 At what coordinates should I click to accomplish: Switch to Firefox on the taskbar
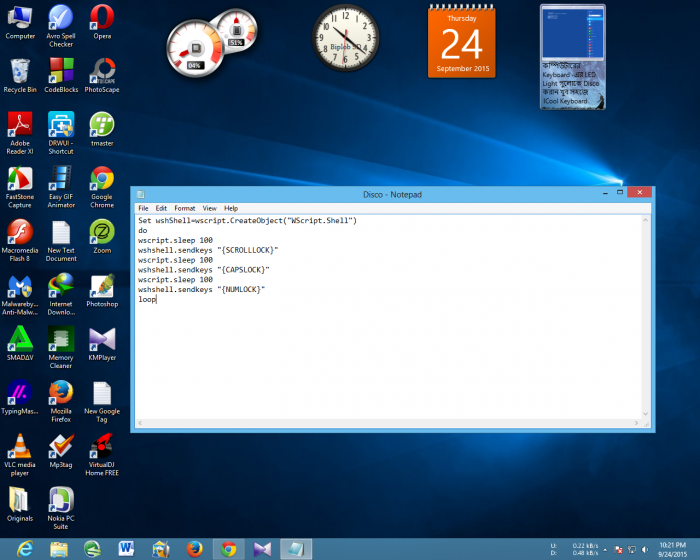tap(195, 549)
